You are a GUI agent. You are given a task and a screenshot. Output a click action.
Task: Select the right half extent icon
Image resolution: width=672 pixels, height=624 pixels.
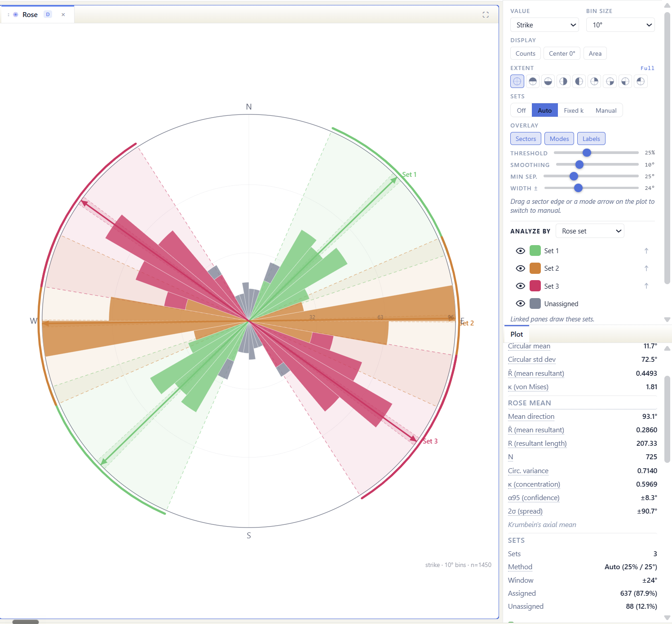pyautogui.click(x=563, y=81)
